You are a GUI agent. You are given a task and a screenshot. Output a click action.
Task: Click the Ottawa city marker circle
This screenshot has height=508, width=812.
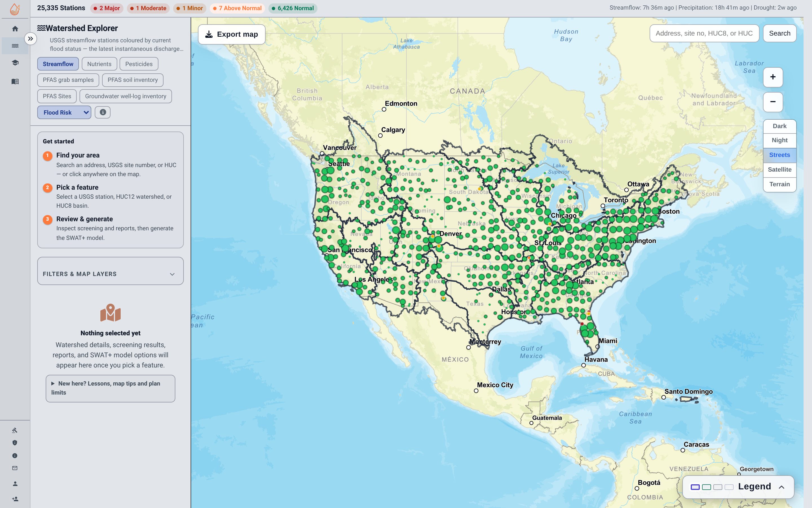click(626, 190)
